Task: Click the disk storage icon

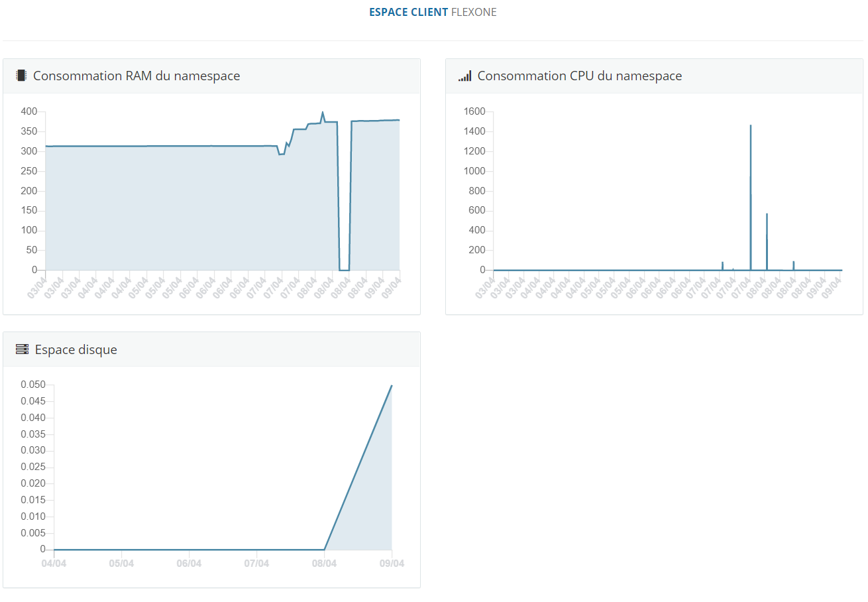Action: 22,349
